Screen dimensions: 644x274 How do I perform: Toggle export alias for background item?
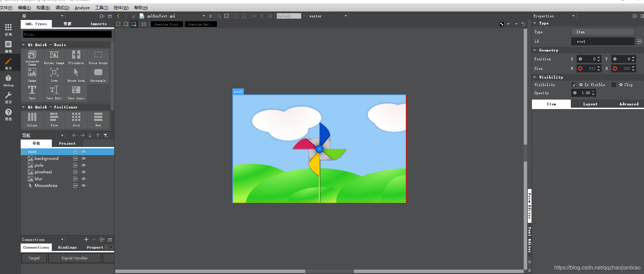[x=75, y=159]
